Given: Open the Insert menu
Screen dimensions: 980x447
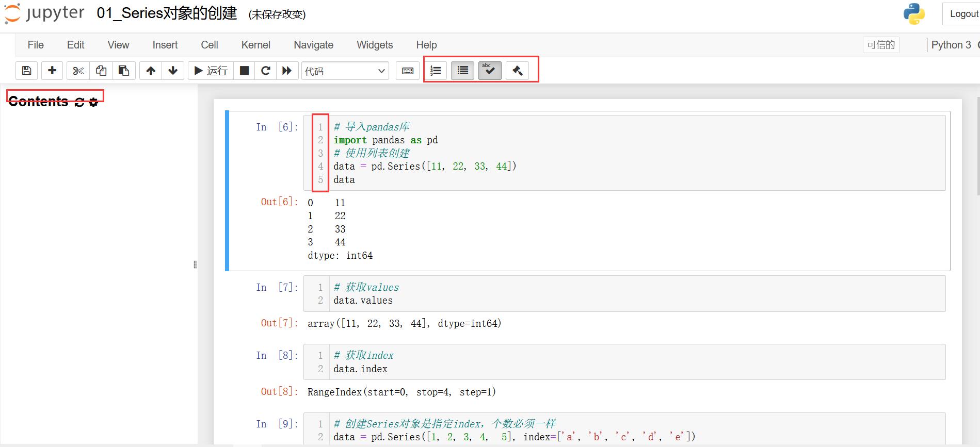Looking at the screenshot, I should tap(165, 45).
